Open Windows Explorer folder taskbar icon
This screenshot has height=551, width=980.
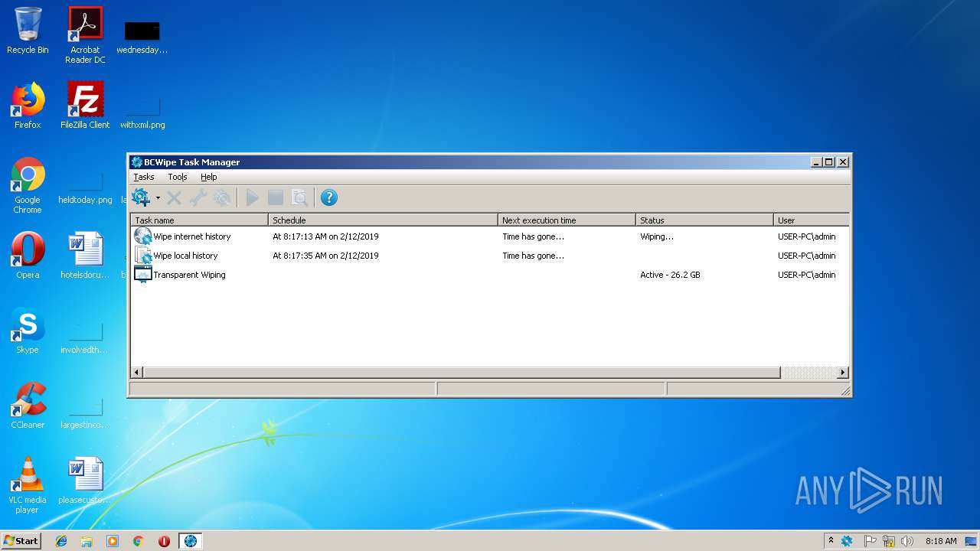pos(87,541)
